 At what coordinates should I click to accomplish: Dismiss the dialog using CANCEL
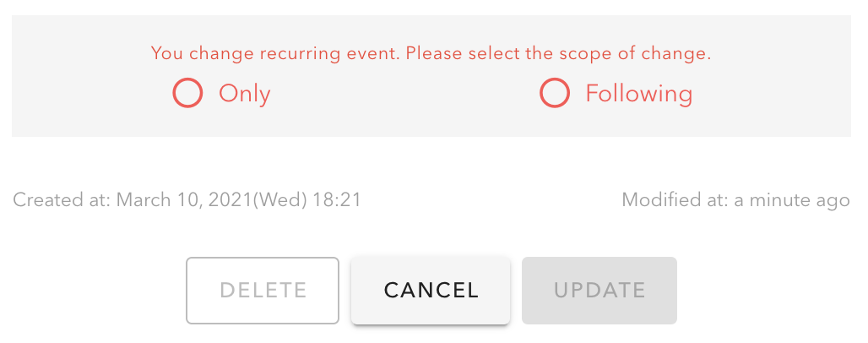click(x=431, y=291)
